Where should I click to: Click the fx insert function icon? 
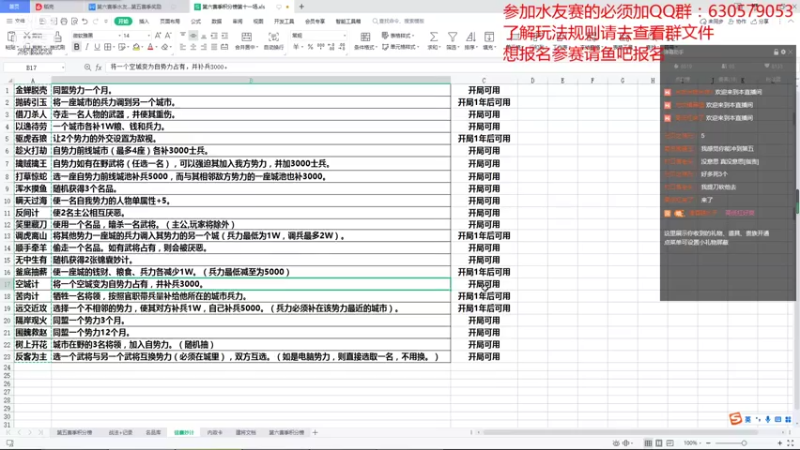(98, 67)
